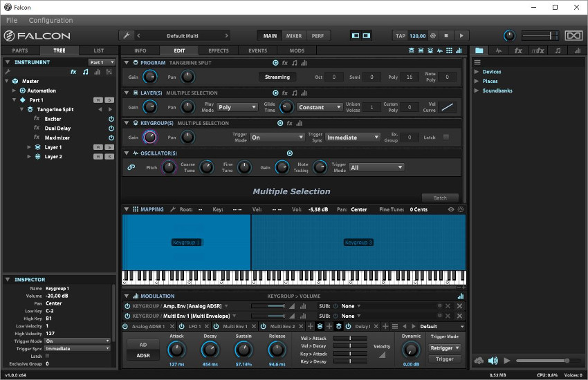Screen dimensions: 588x380
Task: Start playback with the play button
Action: coord(461,35)
